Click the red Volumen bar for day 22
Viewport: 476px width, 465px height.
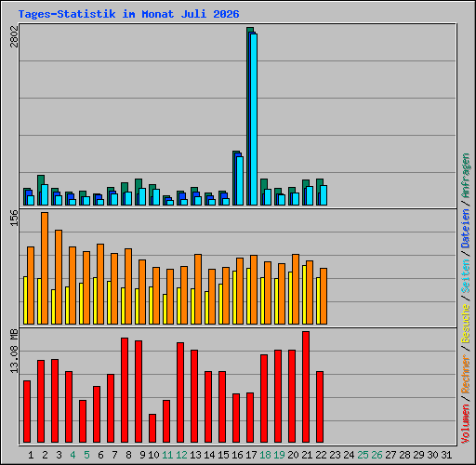coord(320,406)
